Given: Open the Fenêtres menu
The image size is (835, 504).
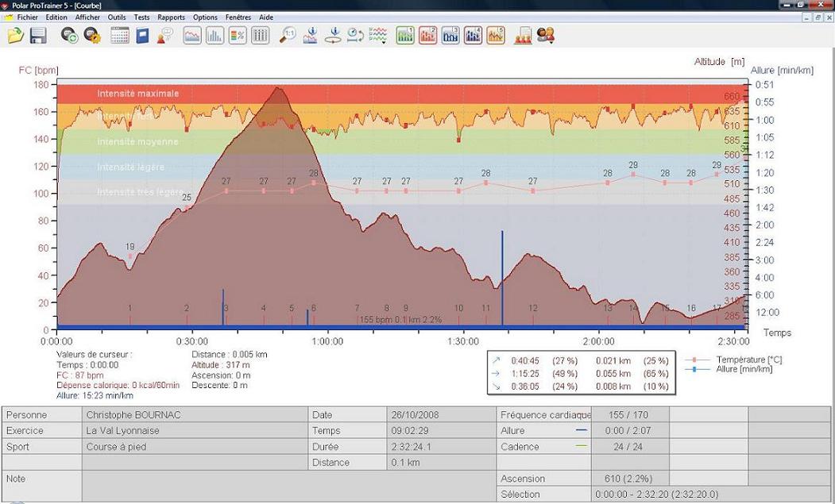Looking at the screenshot, I should coord(238,17).
